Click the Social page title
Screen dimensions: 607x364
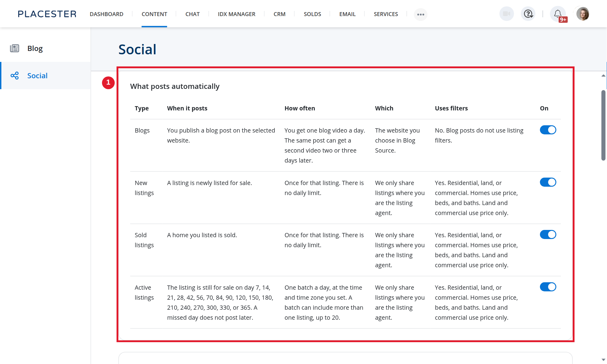coord(137,49)
